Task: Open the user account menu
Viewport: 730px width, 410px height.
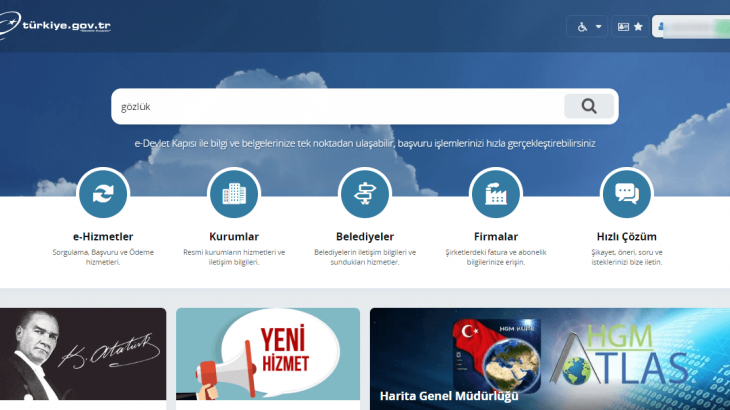Action: (690, 27)
